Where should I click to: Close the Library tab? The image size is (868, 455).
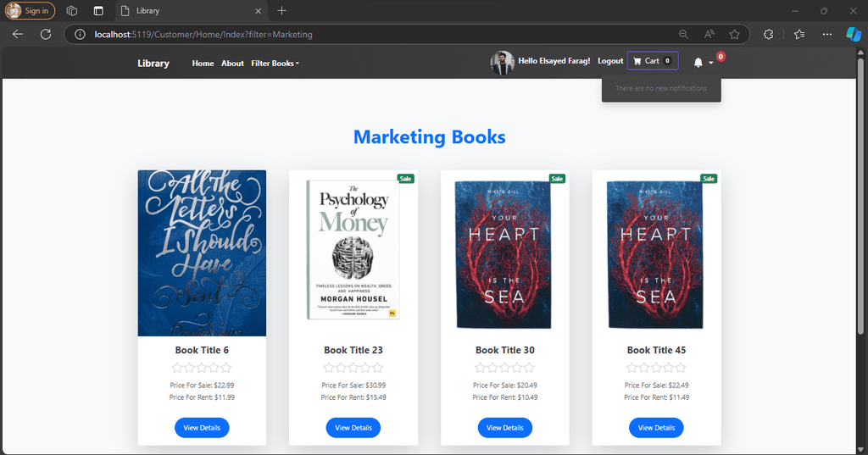[x=258, y=10]
